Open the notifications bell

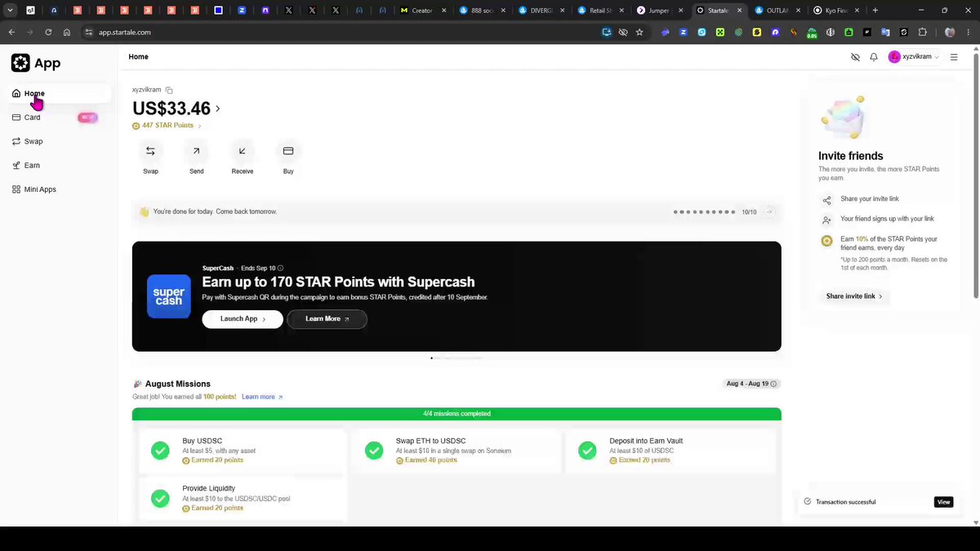(x=874, y=57)
